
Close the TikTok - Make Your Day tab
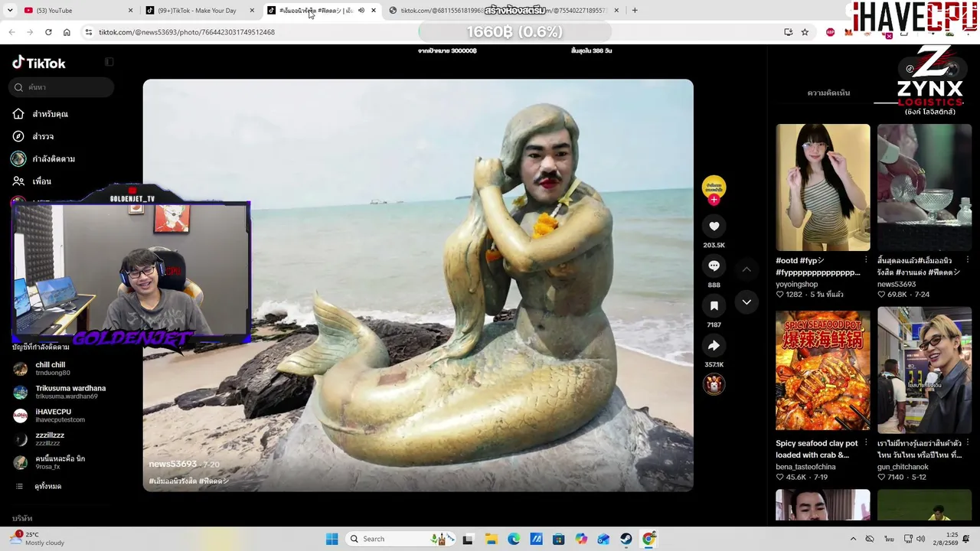pyautogui.click(x=253, y=11)
